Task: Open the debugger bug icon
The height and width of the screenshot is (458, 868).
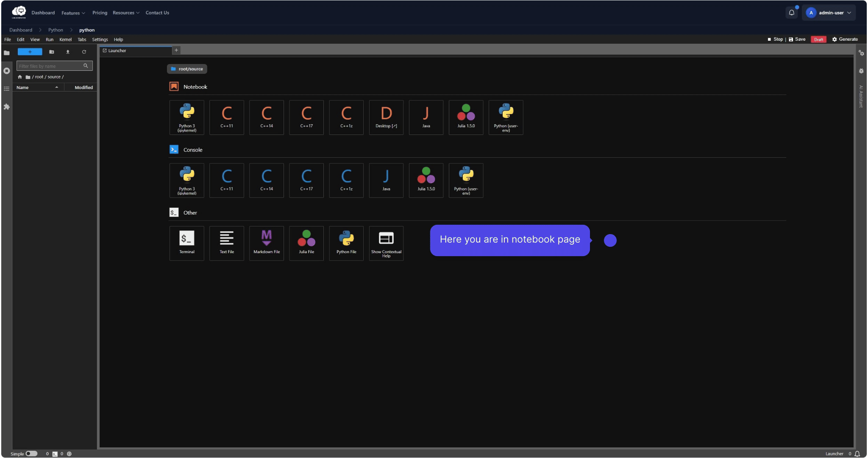Action: tap(861, 71)
